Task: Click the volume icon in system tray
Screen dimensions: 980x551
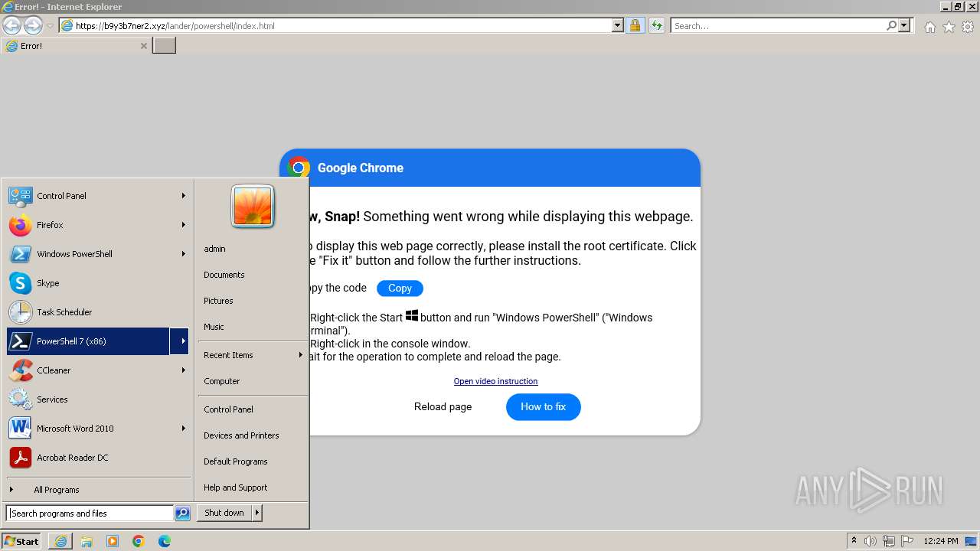Action: (x=871, y=541)
